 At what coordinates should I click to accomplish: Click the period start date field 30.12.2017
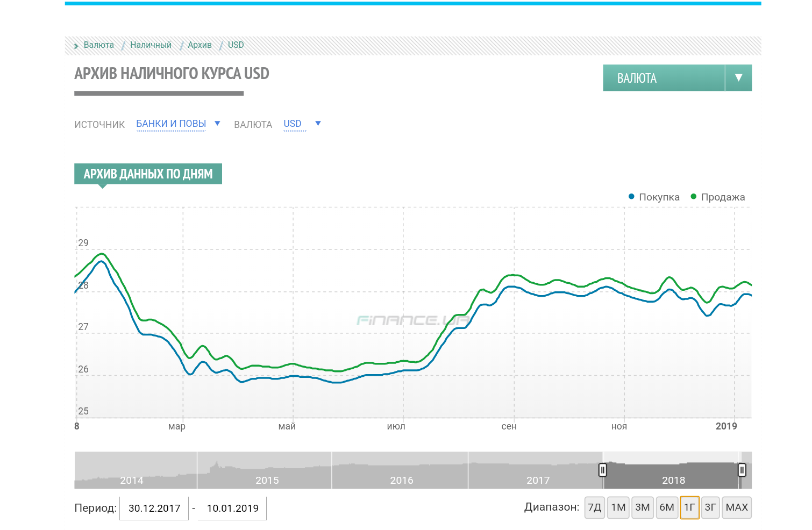click(154, 508)
